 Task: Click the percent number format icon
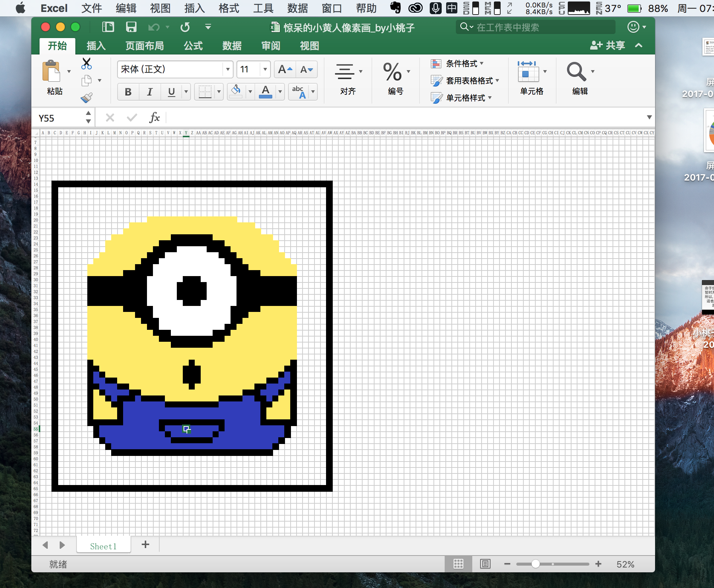(x=392, y=72)
